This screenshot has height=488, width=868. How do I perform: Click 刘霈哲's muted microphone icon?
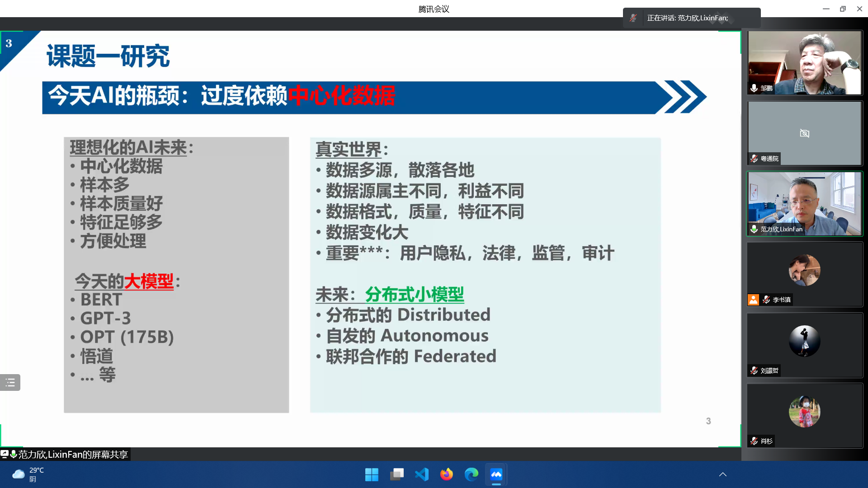(x=754, y=371)
